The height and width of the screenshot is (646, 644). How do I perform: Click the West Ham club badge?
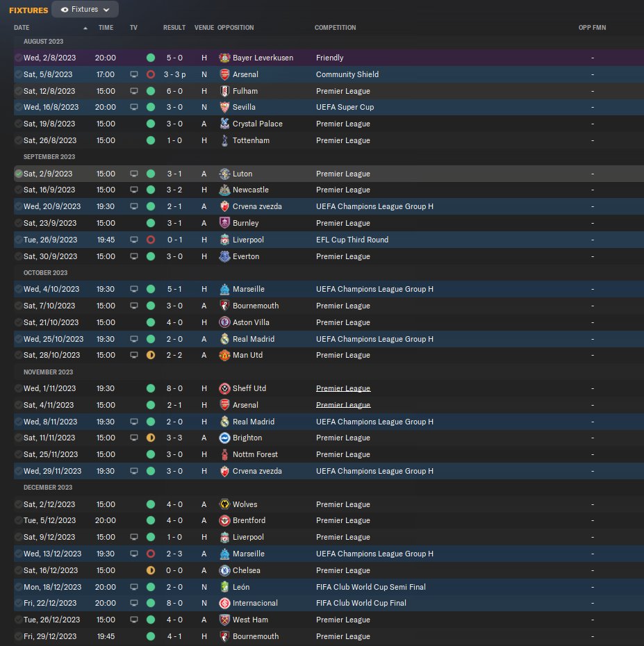pos(224,620)
